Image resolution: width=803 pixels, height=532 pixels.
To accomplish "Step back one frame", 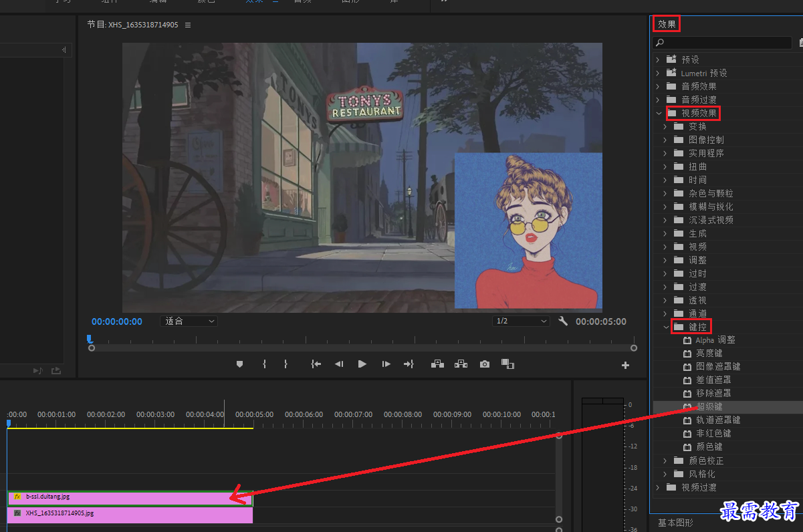I will 339,364.
